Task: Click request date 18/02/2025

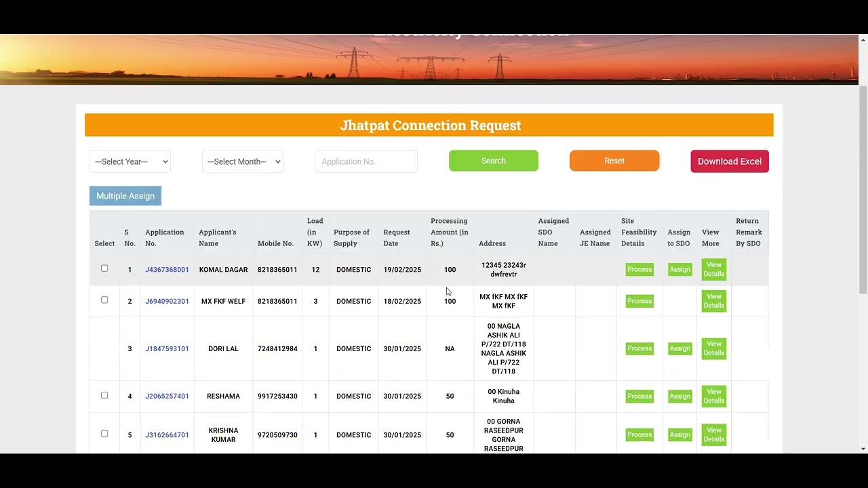Action: point(402,302)
